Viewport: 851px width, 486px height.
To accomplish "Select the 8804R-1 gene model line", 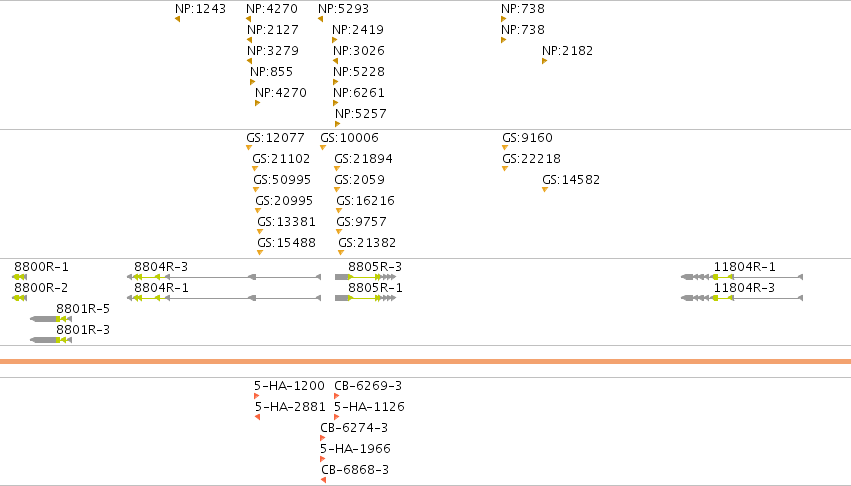I will (224, 298).
